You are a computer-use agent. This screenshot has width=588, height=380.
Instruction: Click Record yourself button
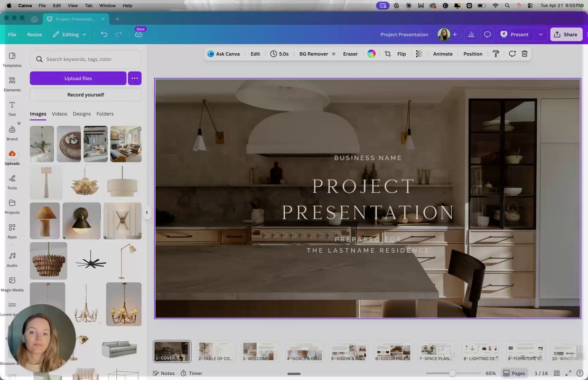click(86, 95)
